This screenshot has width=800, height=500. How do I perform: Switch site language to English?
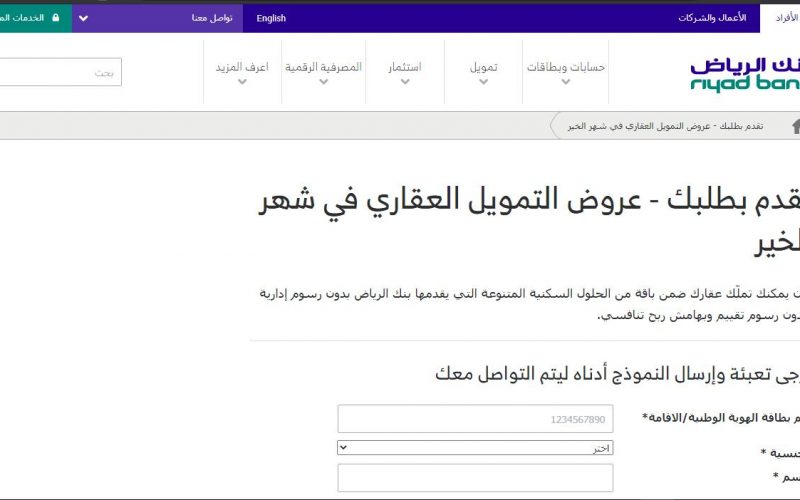coord(271,18)
